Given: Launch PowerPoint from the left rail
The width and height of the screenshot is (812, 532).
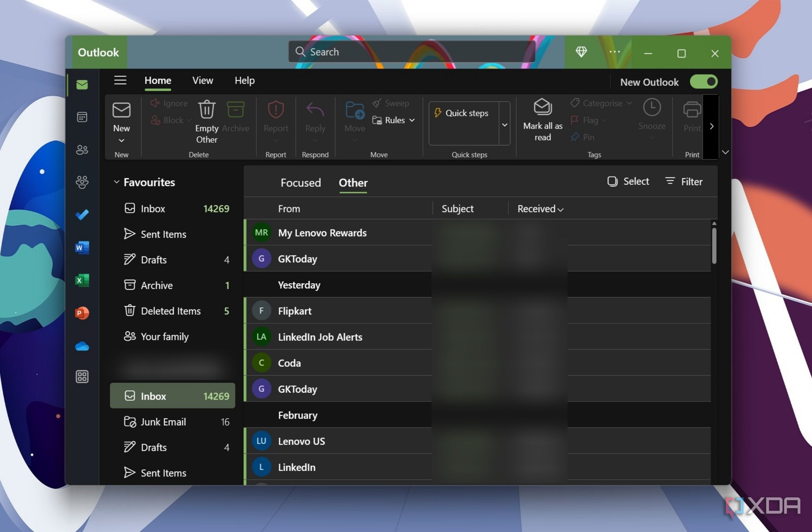Looking at the screenshot, I should (82, 312).
